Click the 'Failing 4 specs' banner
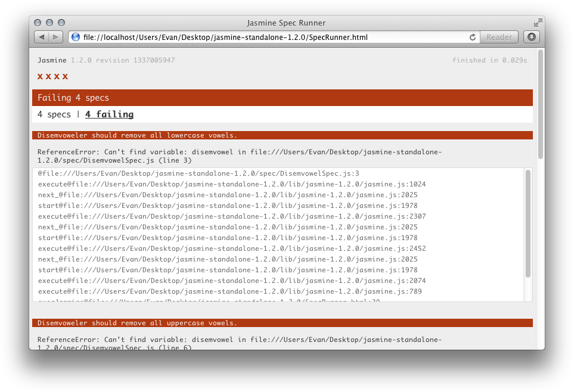Viewport: 574px width, 392px height. [283, 98]
